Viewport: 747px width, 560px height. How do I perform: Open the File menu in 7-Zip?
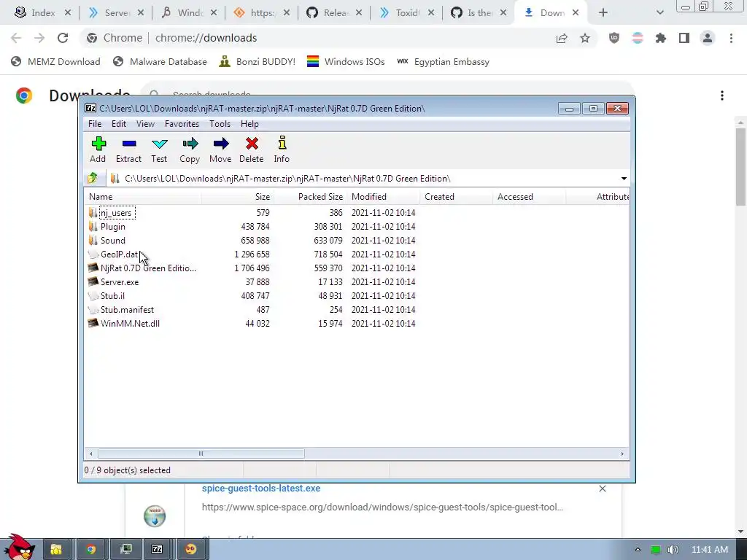(x=95, y=124)
